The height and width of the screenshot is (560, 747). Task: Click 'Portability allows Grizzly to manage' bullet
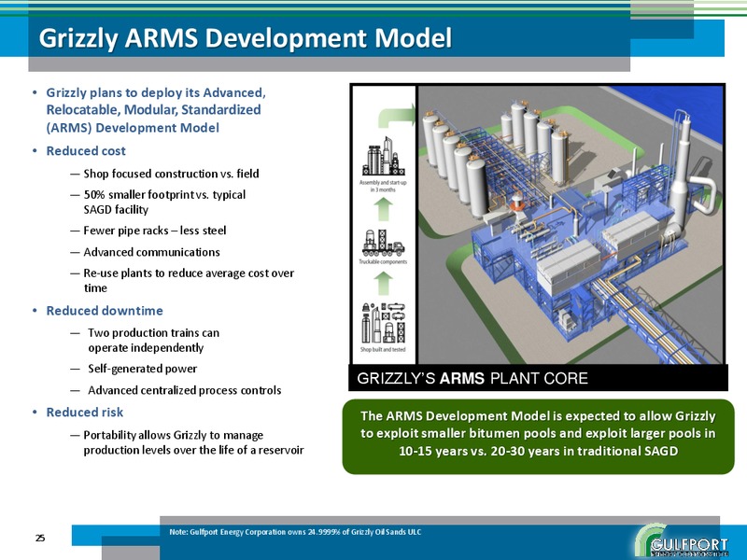(193, 442)
